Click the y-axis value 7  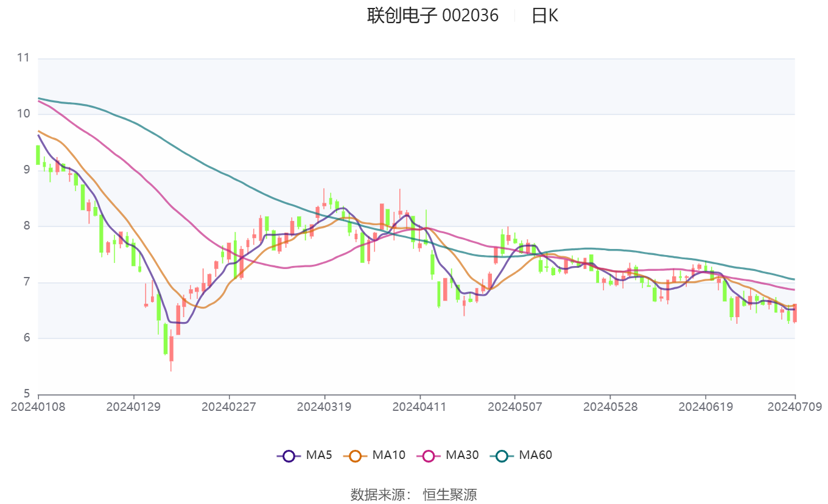point(26,282)
